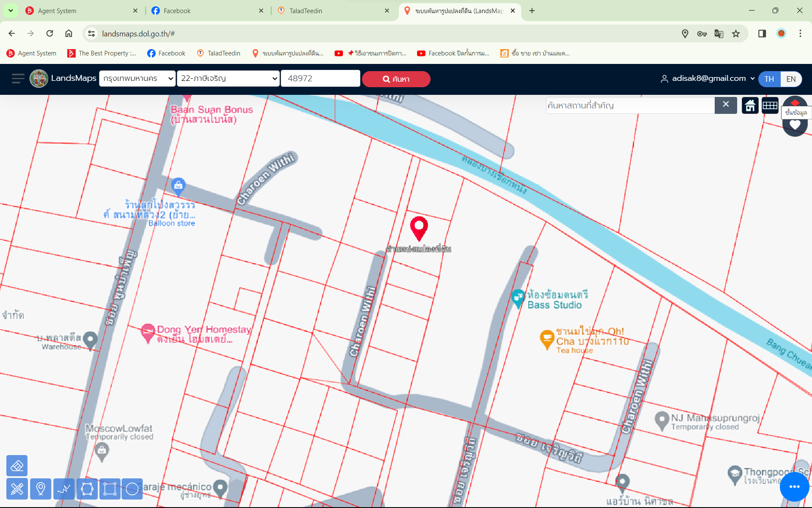Toggle the browser side panel
The image size is (812, 508).
point(762,33)
